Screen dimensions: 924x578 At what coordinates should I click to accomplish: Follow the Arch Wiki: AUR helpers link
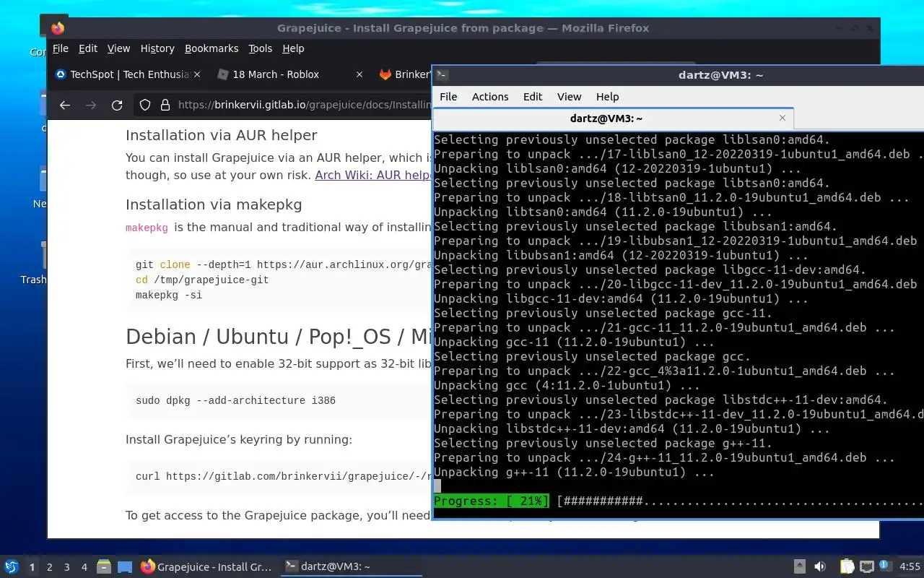pyautogui.click(x=373, y=175)
